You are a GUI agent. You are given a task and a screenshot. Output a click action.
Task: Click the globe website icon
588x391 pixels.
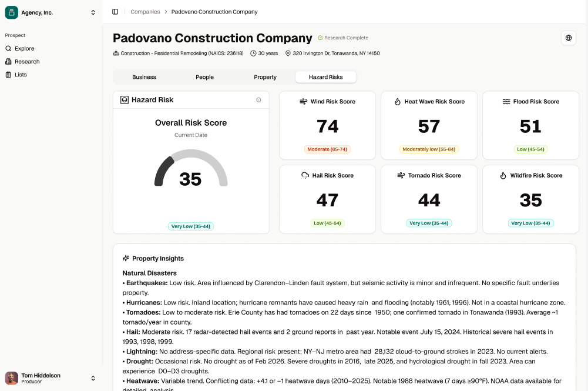click(x=568, y=38)
